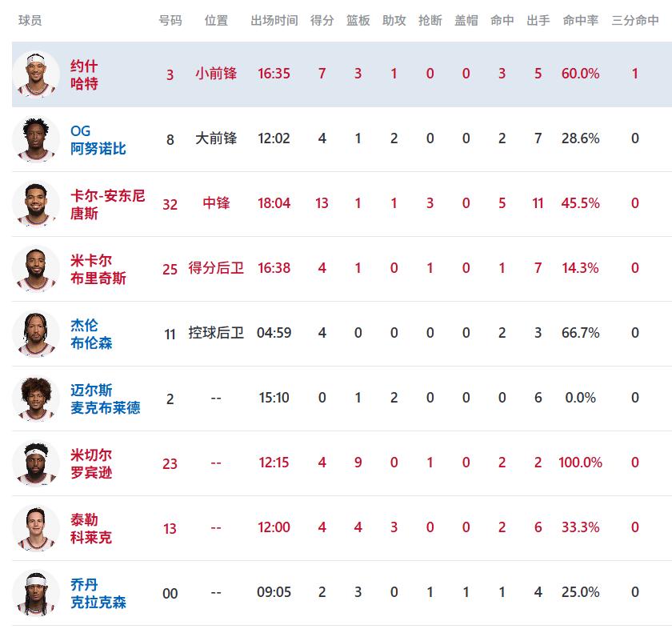Click Karl-Anthony Towns' headshot image
The width and height of the screenshot is (672, 629).
coord(36,204)
